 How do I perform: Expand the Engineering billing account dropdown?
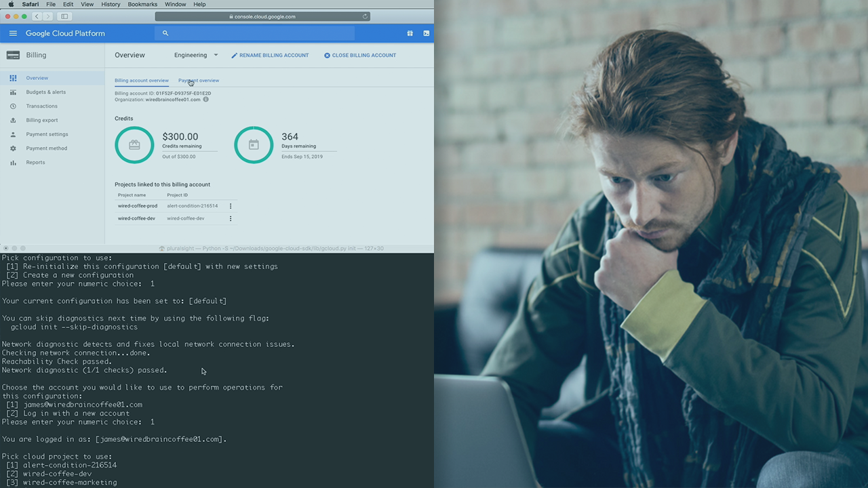coord(196,56)
